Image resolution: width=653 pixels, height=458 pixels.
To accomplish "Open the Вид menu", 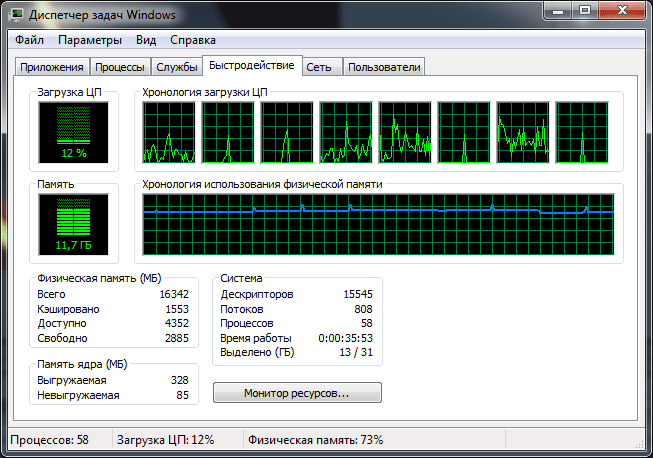I will (x=146, y=40).
